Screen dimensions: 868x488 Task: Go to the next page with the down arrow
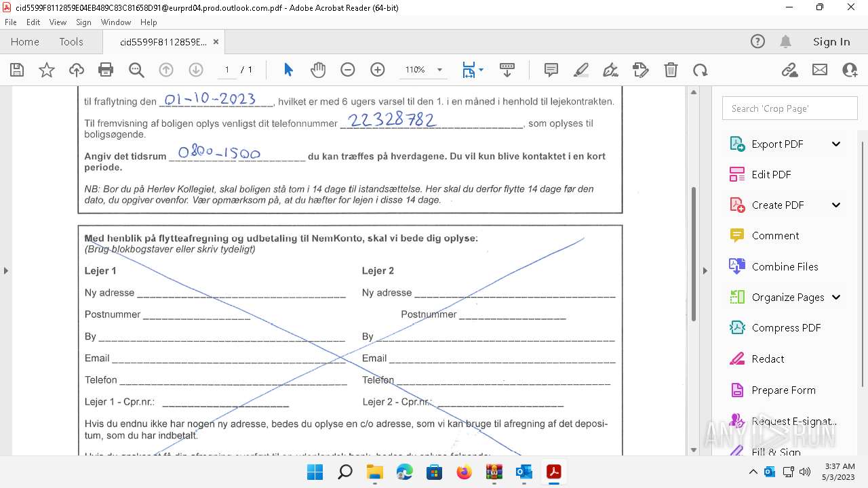(x=196, y=70)
